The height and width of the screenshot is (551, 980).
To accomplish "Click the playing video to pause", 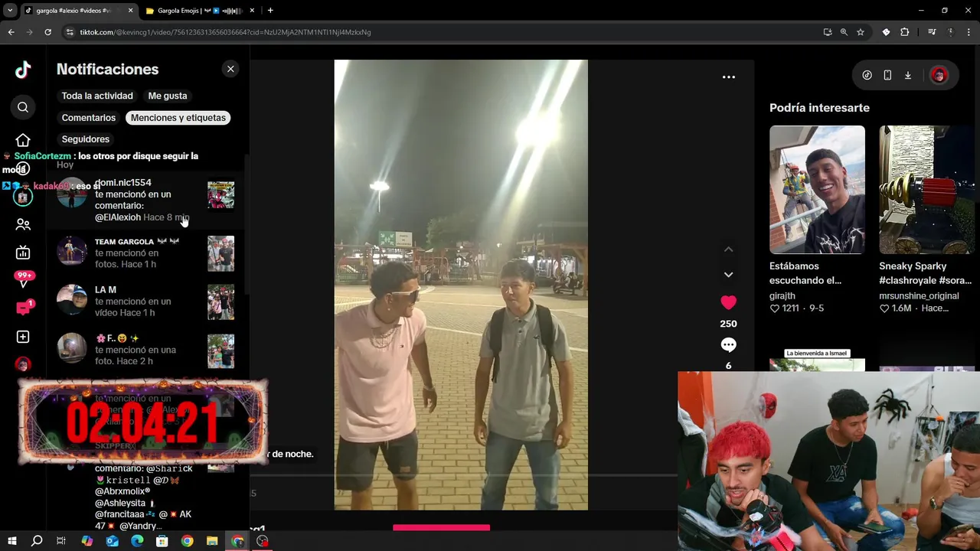I will click(x=461, y=285).
